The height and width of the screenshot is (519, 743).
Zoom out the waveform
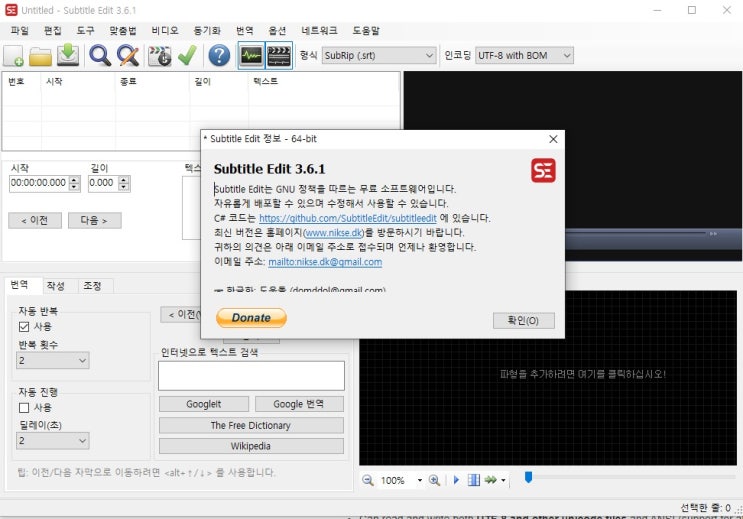(x=368, y=480)
